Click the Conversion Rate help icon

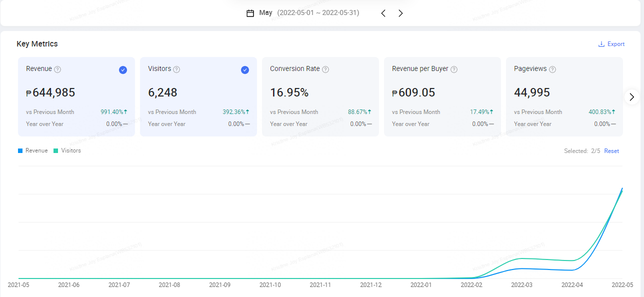(x=325, y=69)
